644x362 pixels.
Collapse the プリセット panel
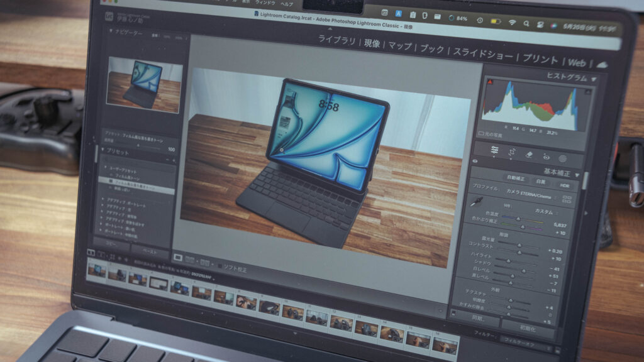(x=102, y=151)
